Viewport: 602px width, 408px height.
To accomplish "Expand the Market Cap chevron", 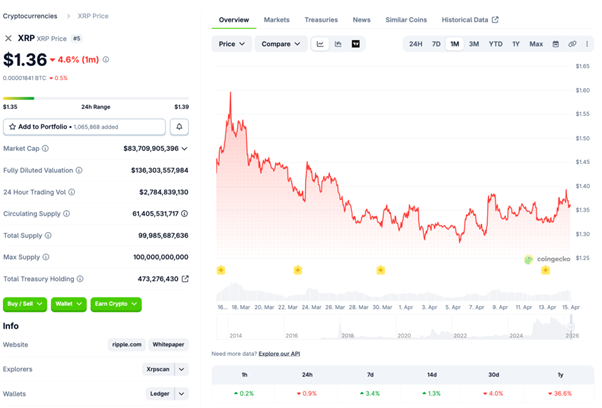I will [185, 149].
